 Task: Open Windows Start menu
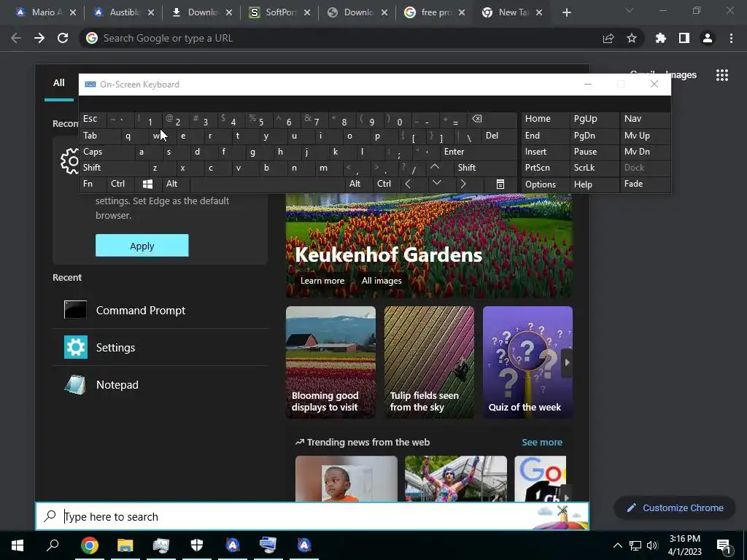(x=18, y=545)
